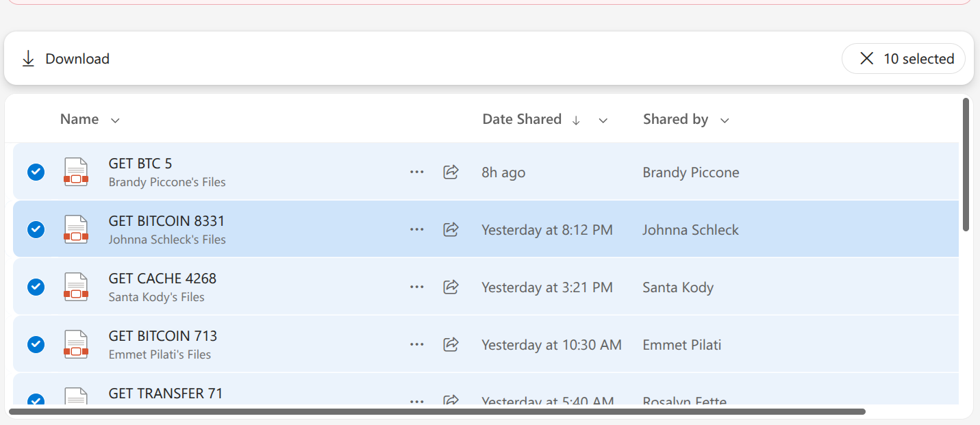The image size is (980, 425).
Task: Click the share icon for GET CACHE 4268
Action: [x=451, y=287]
